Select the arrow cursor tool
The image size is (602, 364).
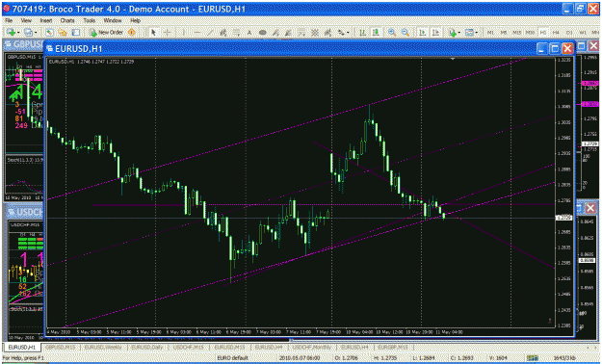(153, 32)
